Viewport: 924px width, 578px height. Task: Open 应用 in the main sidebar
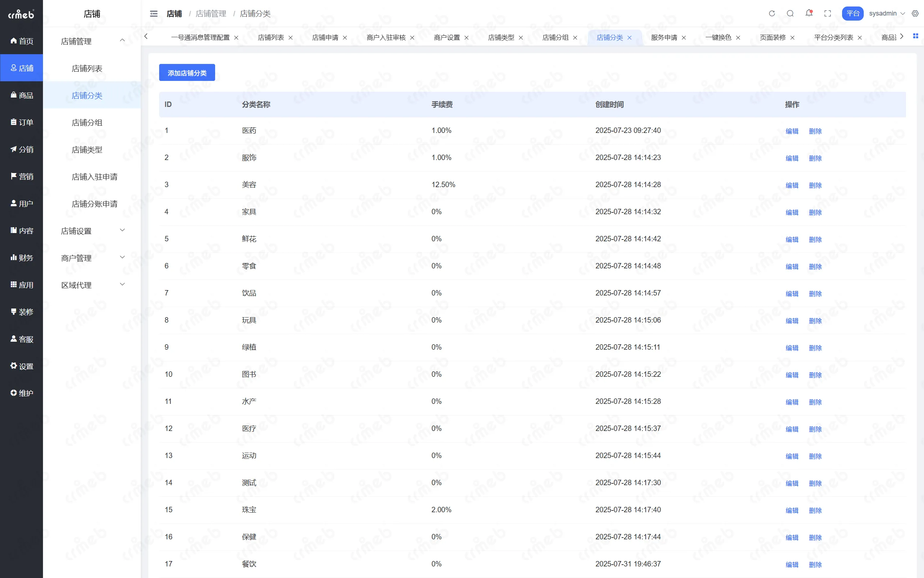pos(21,285)
